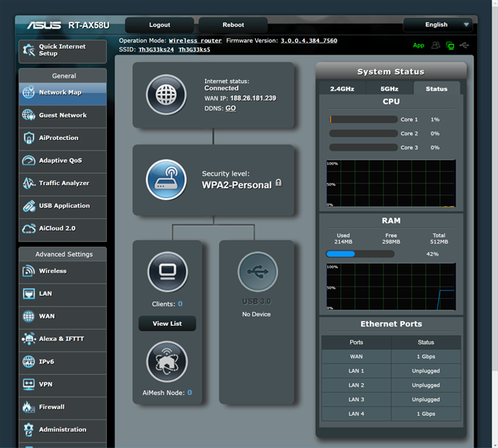The height and width of the screenshot is (448, 498).
Task: Click the RAM usage progress bar
Action: coord(360,254)
